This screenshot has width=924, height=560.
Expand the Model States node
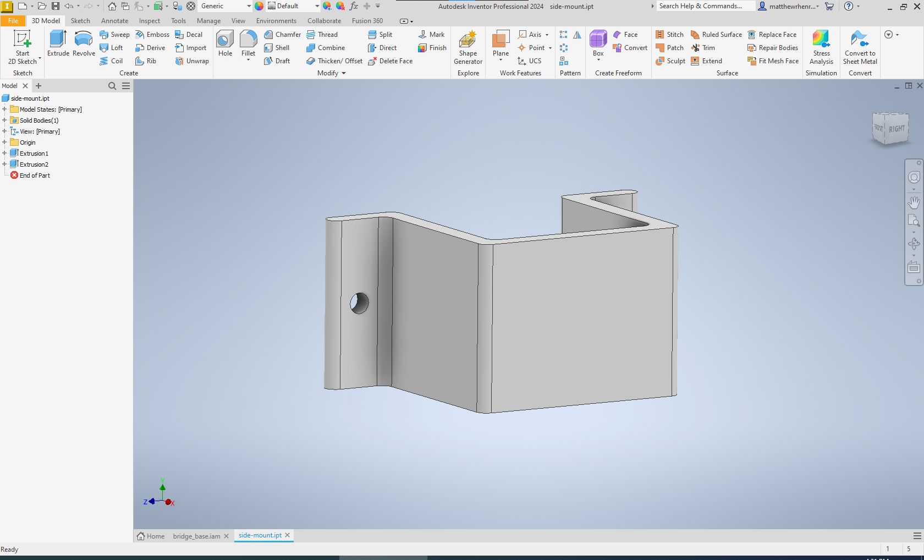4,109
